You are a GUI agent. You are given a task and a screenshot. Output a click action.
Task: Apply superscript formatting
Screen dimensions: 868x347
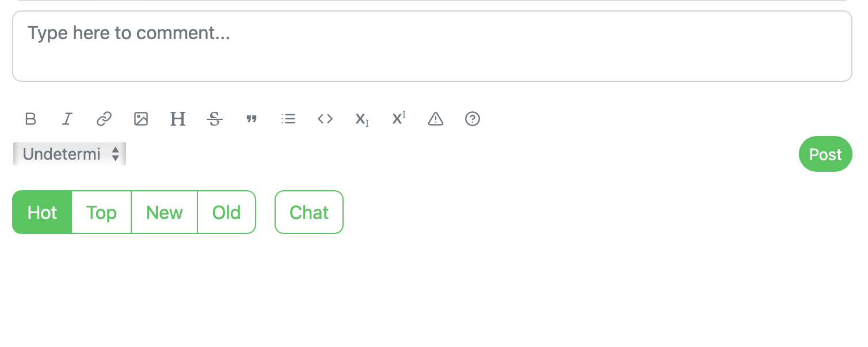(x=398, y=119)
